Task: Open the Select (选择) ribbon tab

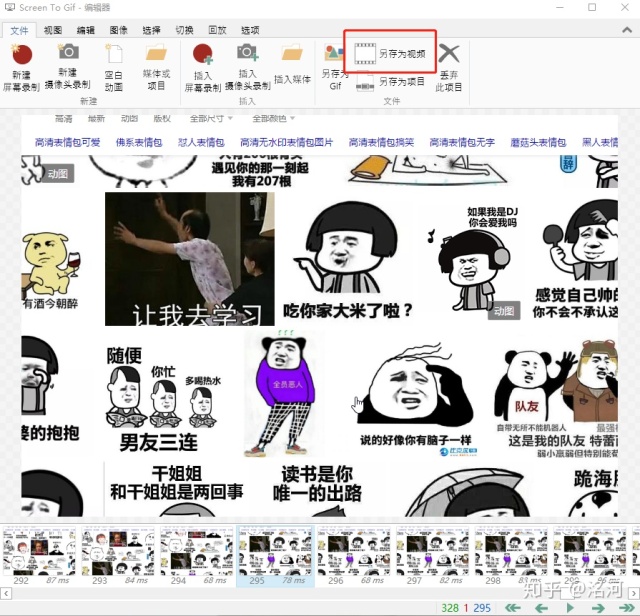Action: click(x=151, y=30)
